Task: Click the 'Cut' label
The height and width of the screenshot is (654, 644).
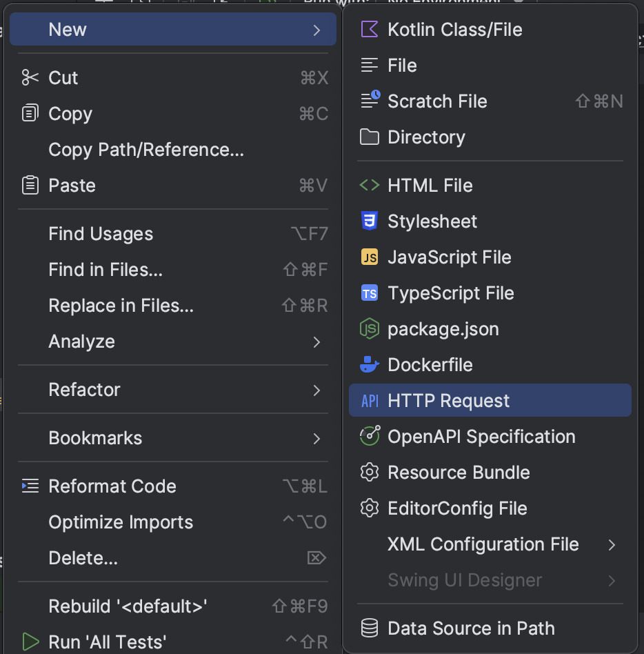Action: point(63,77)
